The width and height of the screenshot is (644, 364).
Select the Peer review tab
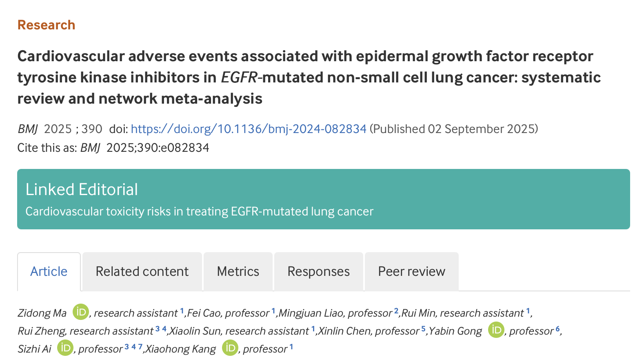tap(411, 272)
